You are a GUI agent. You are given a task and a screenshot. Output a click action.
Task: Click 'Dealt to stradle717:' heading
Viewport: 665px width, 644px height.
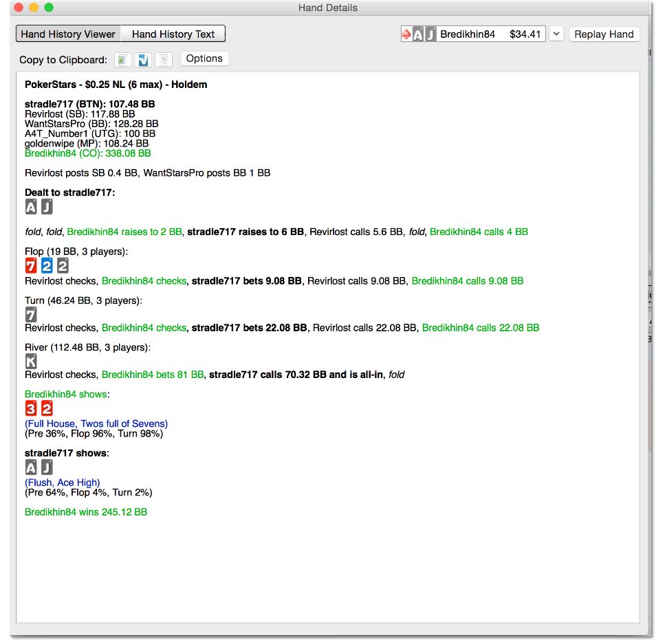tap(70, 192)
